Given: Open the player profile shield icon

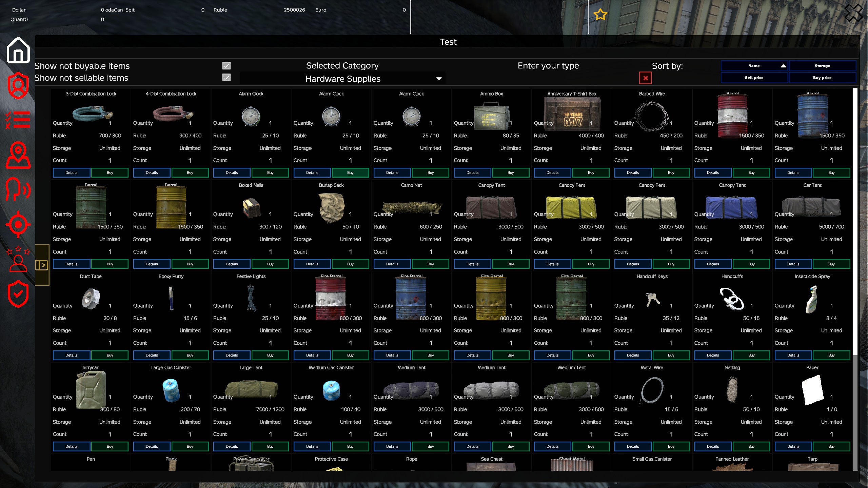Looking at the screenshot, I should (18, 85).
